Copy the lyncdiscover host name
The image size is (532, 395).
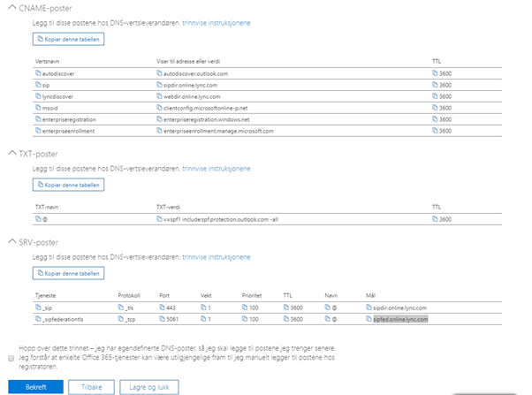click(x=38, y=96)
